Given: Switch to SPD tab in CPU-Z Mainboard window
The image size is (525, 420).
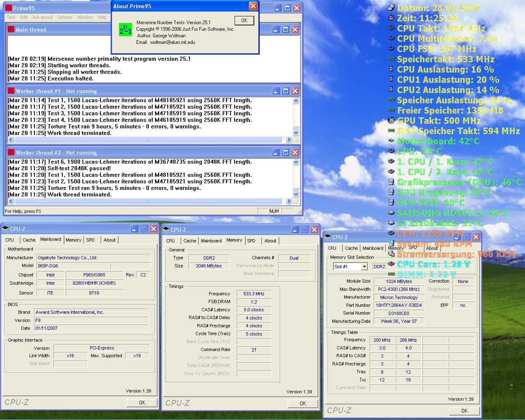Looking at the screenshot, I should coord(90,240).
